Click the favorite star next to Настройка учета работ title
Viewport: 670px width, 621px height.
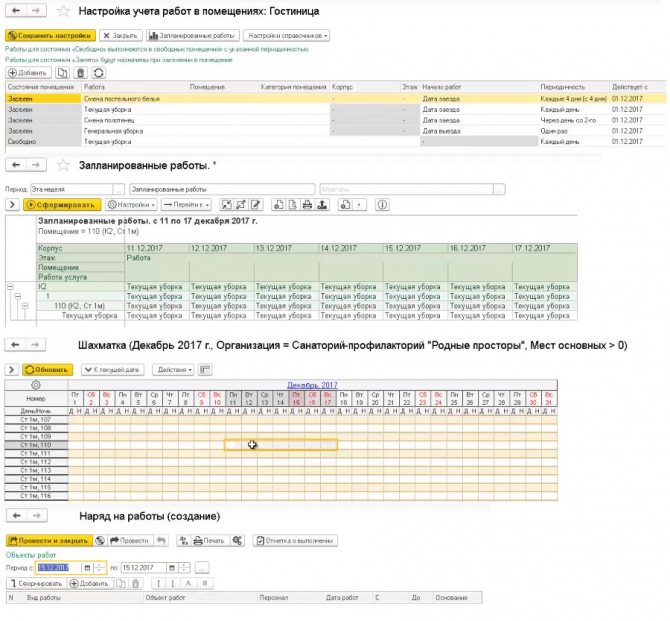[63, 11]
